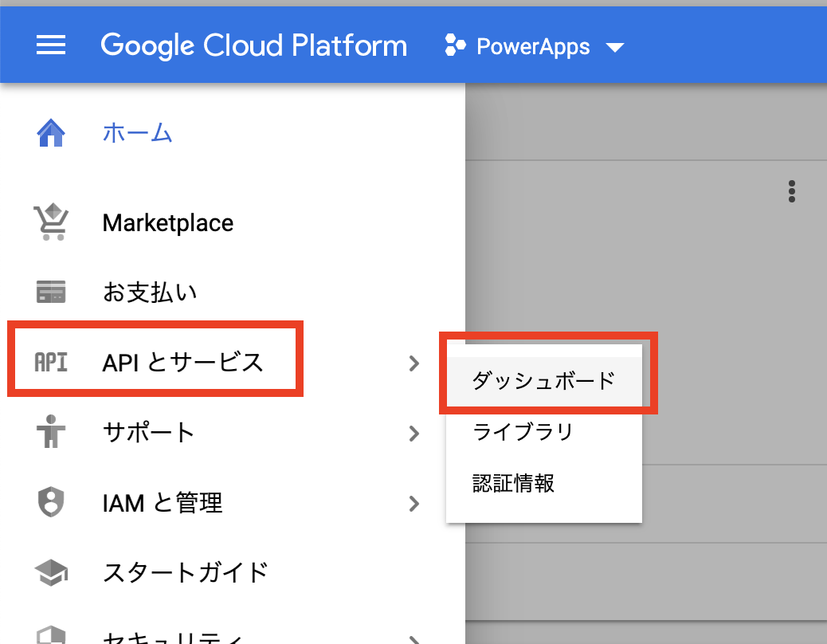This screenshot has width=827, height=644.
Task: Open スタートガイド from sidebar
Action: pyautogui.click(x=185, y=573)
